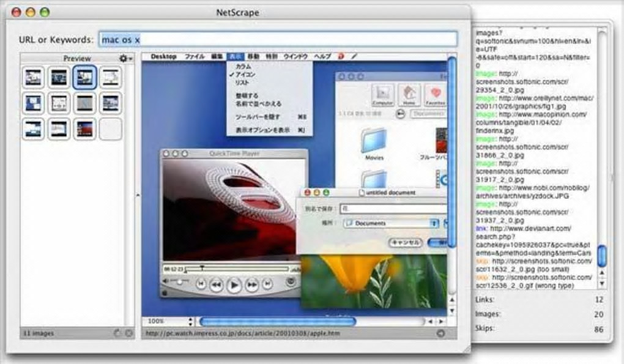The width and height of the screenshot is (624, 364).
Task: Click the '11 images' count label
Action: (x=38, y=333)
